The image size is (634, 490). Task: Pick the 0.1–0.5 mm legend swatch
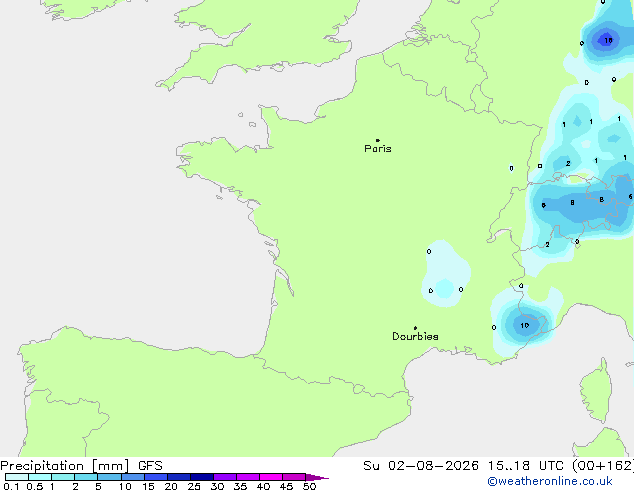click(x=17, y=477)
